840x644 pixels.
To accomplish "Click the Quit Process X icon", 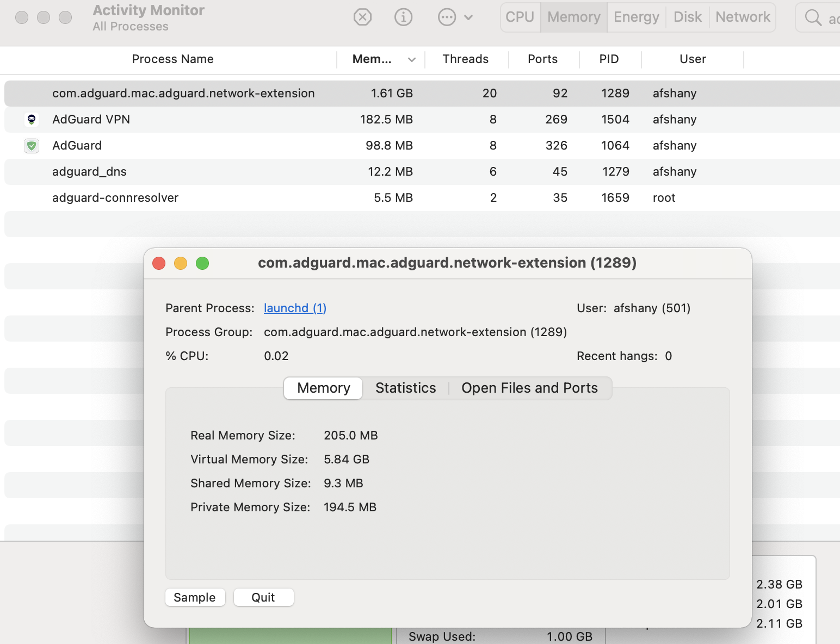I will pyautogui.click(x=362, y=17).
